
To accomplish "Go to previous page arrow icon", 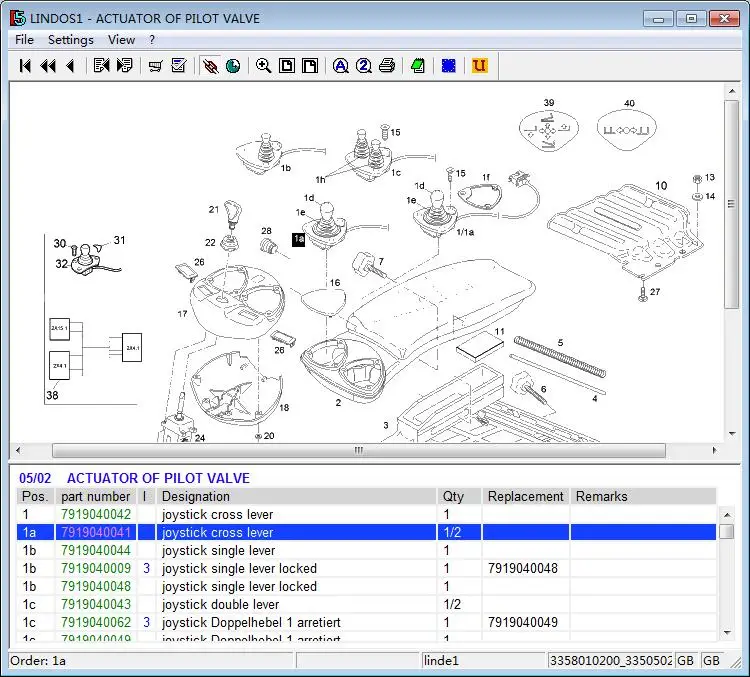I will tap(69, 66).
